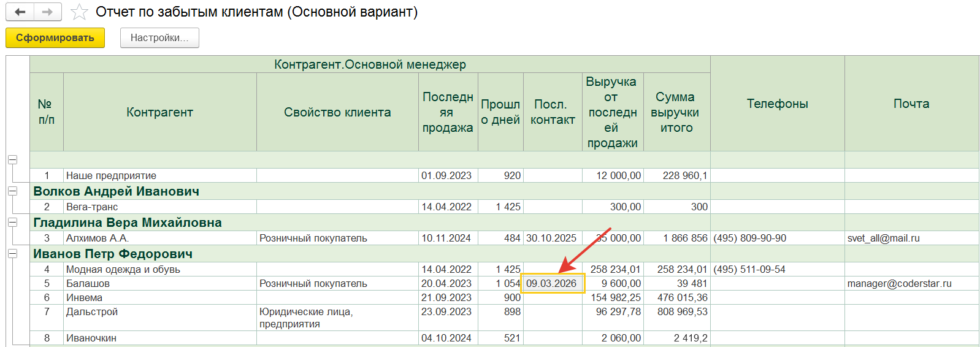This screenshot has height=347, width=980.
Task: Go forward with the right arrow button
Action: pyautogui.click(x=47, y=12)
